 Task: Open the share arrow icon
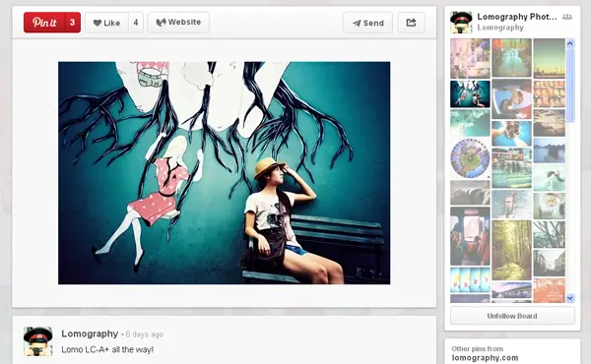411,23
